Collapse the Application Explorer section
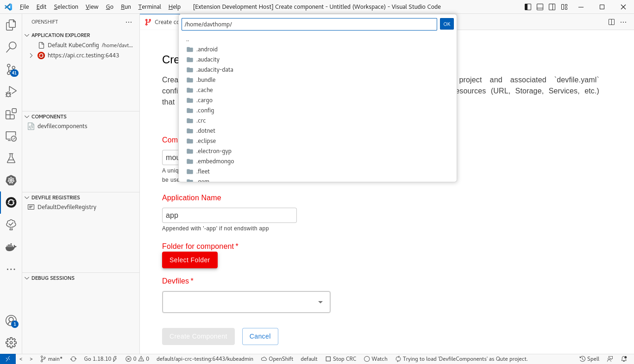Viewport: 634px width, 364px height. [81, 35]
